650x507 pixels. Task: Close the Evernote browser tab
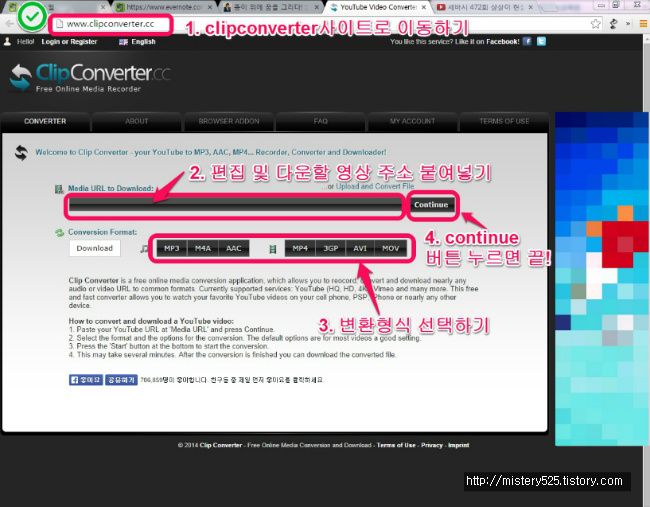(210, 7)
